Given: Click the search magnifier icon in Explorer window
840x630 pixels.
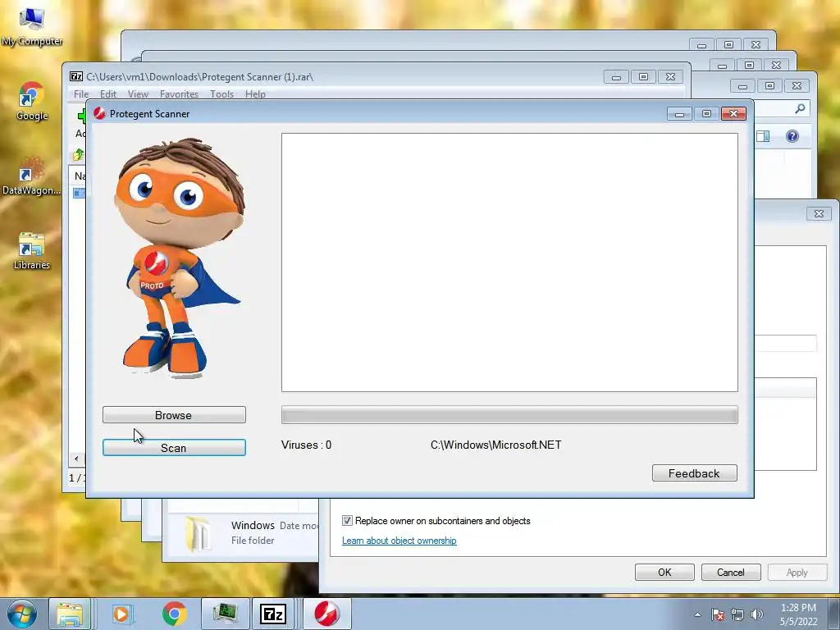Looking at the screenshot, I should pos(800,109).
